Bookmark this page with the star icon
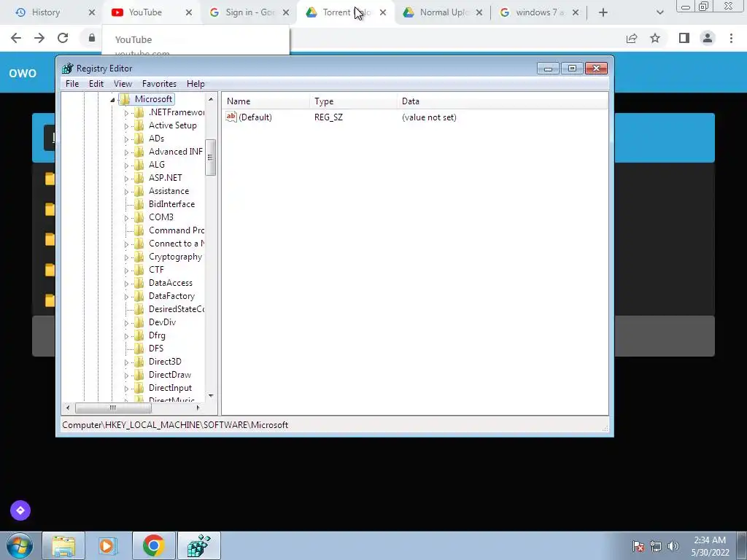Viewport: 747px width, 560px height. (x=655, y=38)
